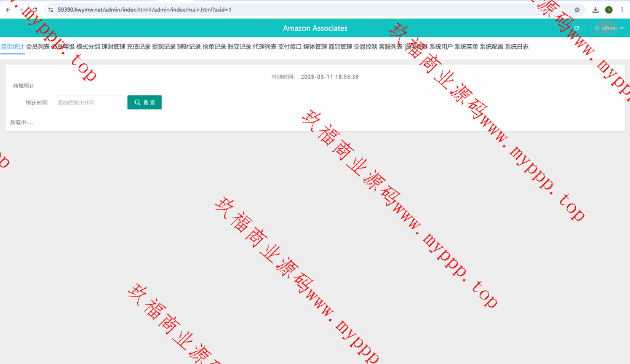
Task: Open Chrome's three-dot menu
Action: [622, 10]
